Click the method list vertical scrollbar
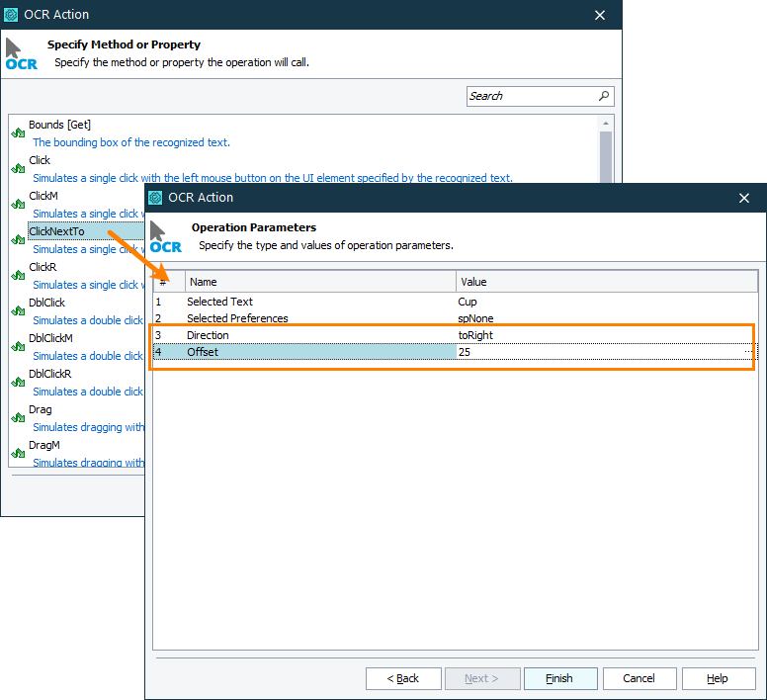 coord(606,156)
